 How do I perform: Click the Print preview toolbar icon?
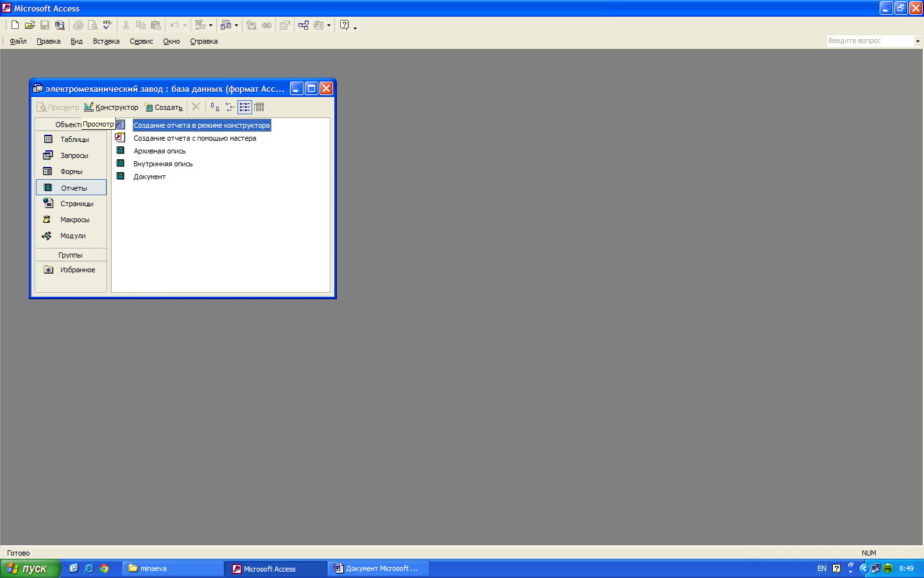tap(93, 25)
